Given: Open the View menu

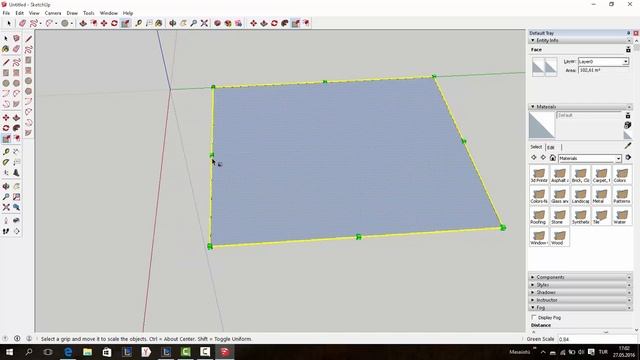Looking at the screenshot, I should pyautogui.click(x=34, y=13).
